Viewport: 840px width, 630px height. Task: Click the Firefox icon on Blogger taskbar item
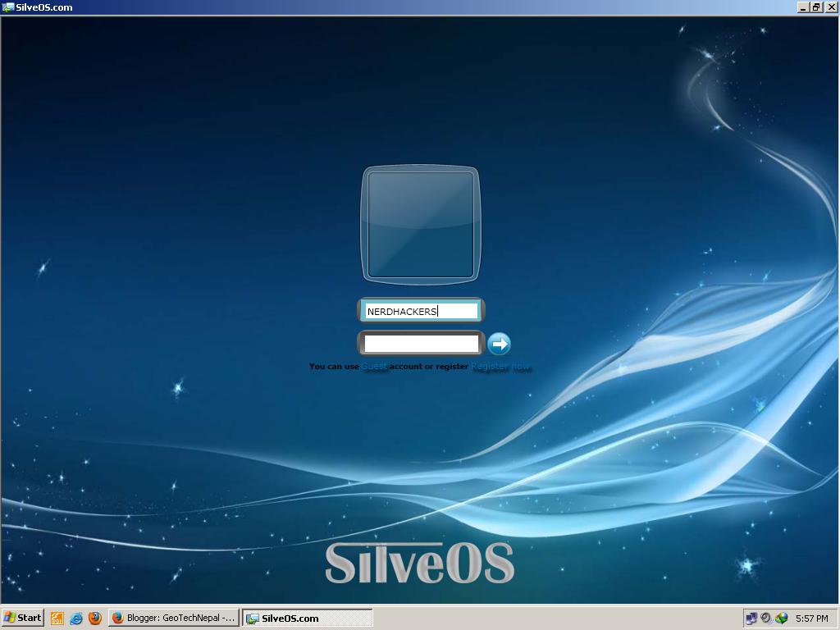119,618
